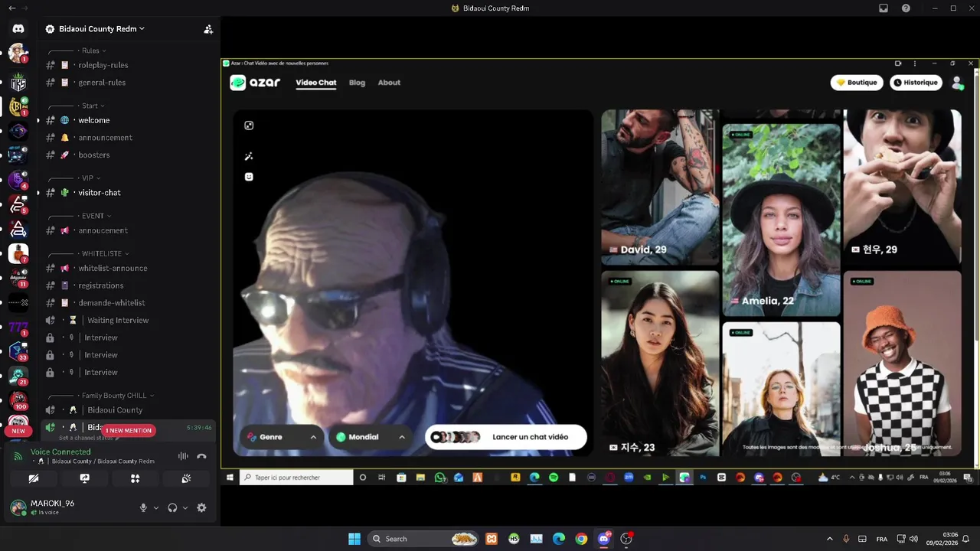Open Microsoft Edge from Windows taskbar

(559, 539)
